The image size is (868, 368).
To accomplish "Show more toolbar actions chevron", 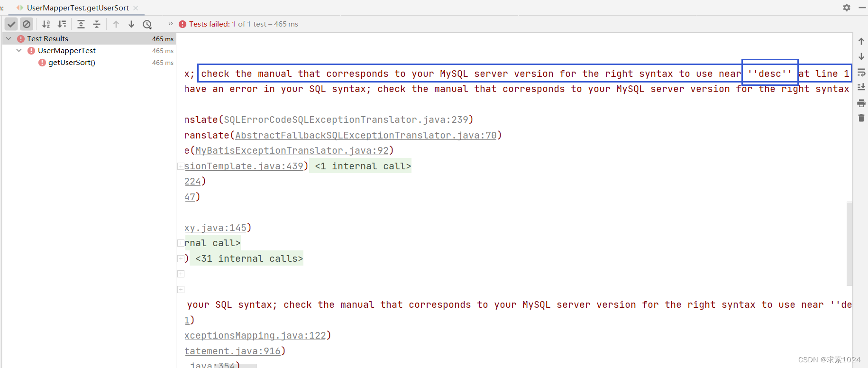I will 171,24.
